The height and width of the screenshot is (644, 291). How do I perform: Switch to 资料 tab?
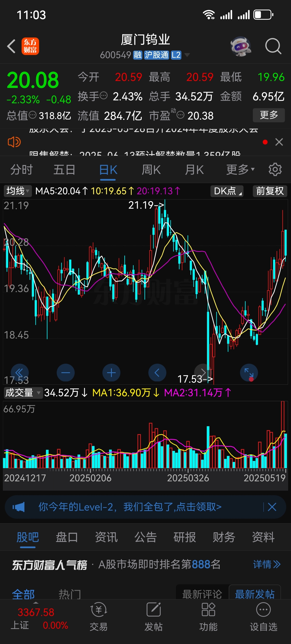(263, 537)
